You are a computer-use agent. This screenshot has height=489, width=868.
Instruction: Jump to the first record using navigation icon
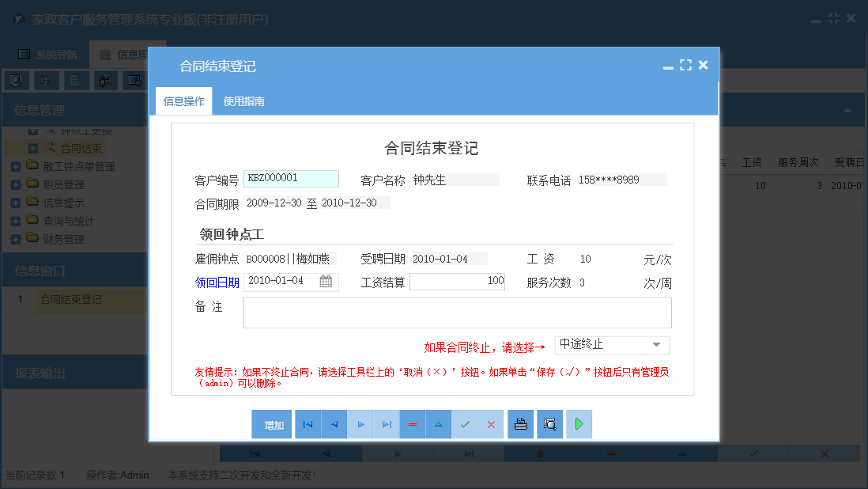pyautogui.click(x=308, y=424)
